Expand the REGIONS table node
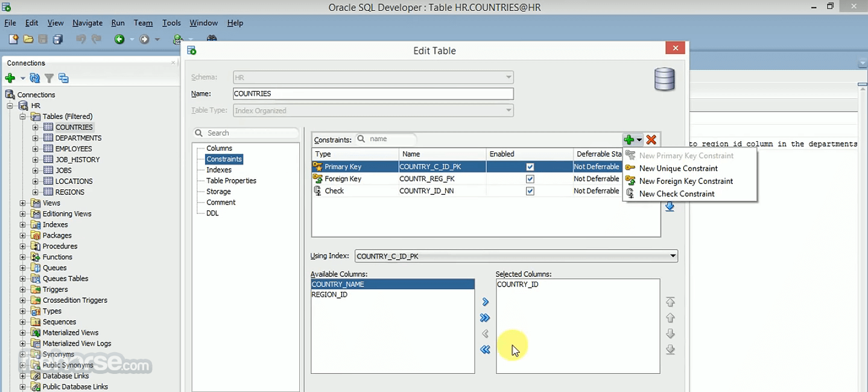 pyautogui.click(x=36, y=192)
